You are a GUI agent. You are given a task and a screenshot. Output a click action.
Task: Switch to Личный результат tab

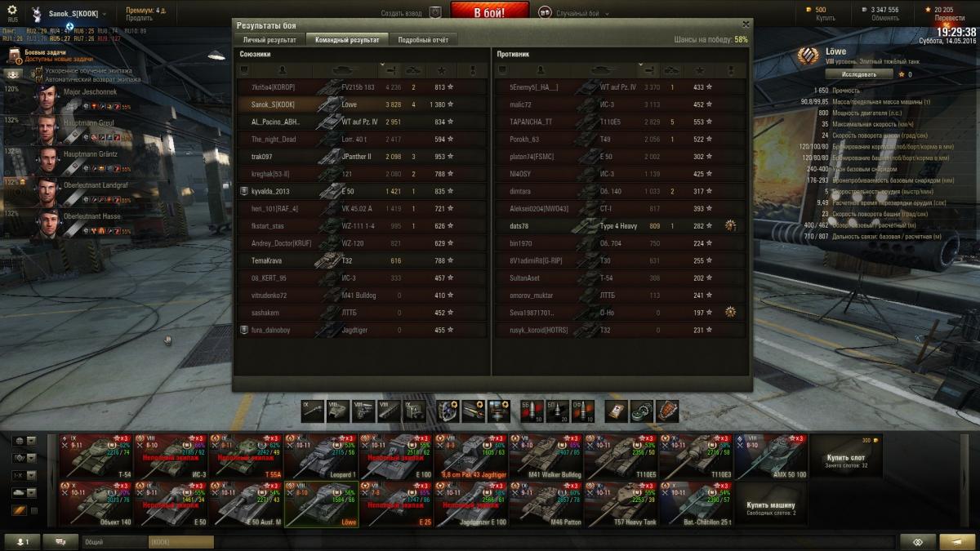coord(269,39)
